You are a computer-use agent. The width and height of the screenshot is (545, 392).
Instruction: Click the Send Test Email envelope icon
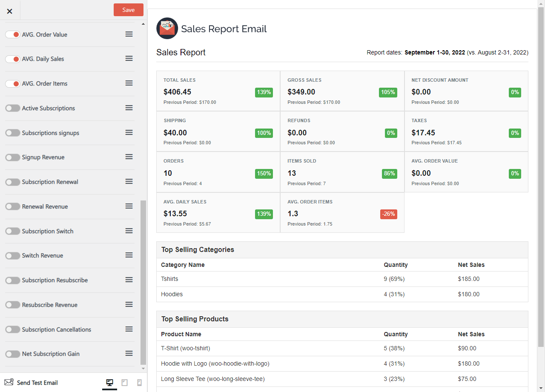9,382
